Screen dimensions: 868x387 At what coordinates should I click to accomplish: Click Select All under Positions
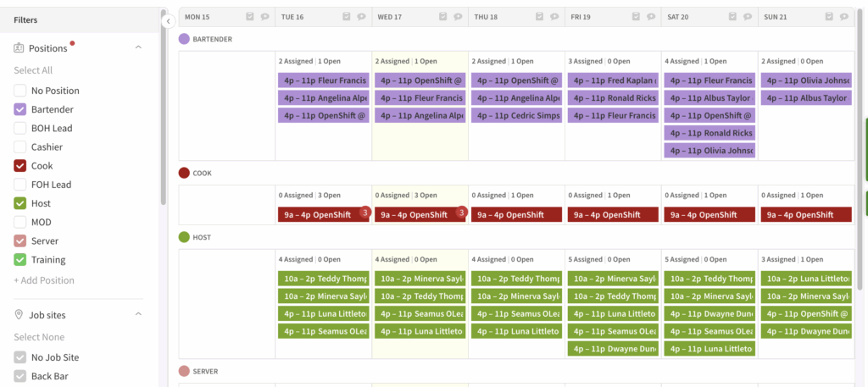[x=33, y=70]
